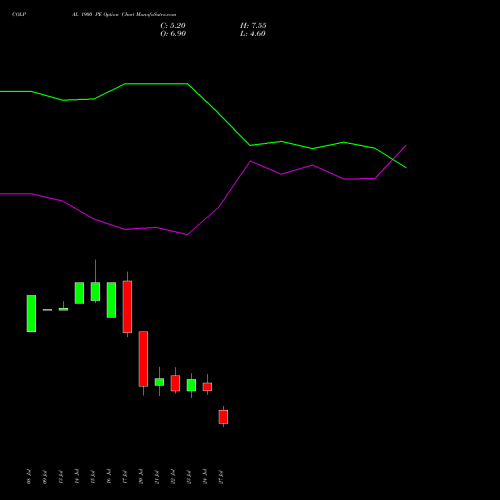Screen dimensions: 500x500
Task: Select the tallest red candle with upper wick
Action: click(x=127, y=307)
